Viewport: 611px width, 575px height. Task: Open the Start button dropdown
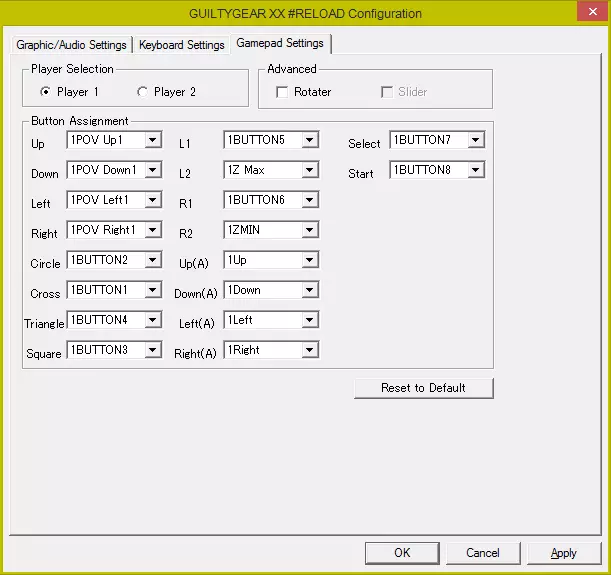click(437, 170)
